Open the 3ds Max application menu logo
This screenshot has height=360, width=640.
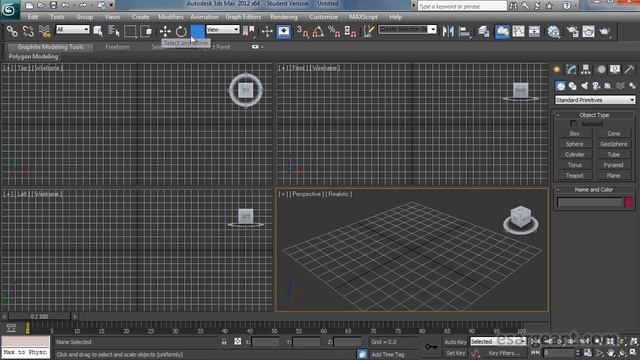click(8, 9)
